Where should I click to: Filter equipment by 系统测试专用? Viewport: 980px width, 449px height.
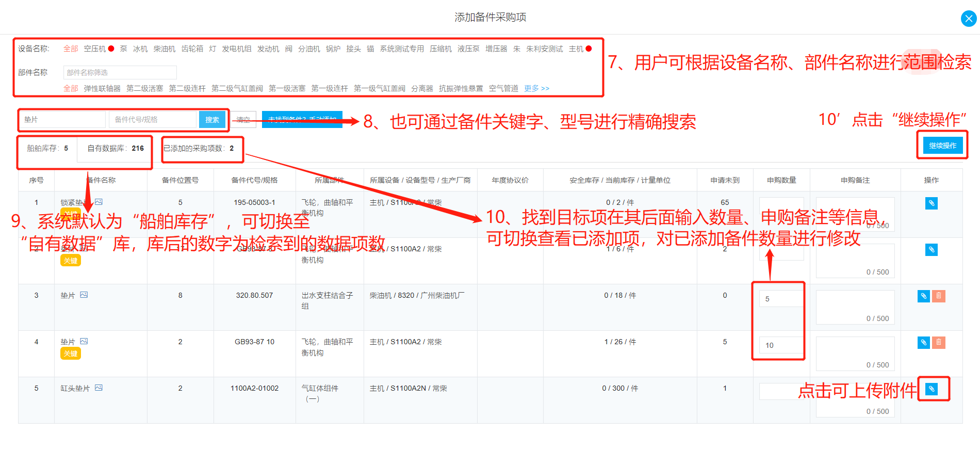pyautogui.click(x=402, y=49)
